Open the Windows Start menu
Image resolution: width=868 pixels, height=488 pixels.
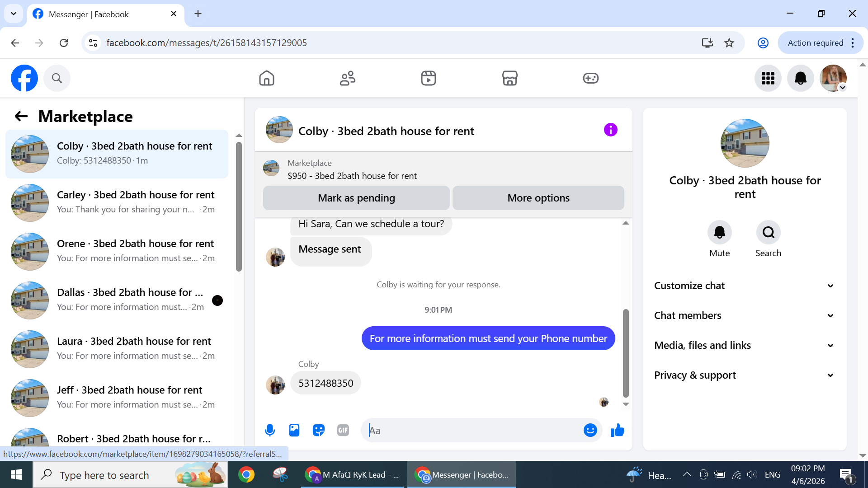click(x=16, y=474)
